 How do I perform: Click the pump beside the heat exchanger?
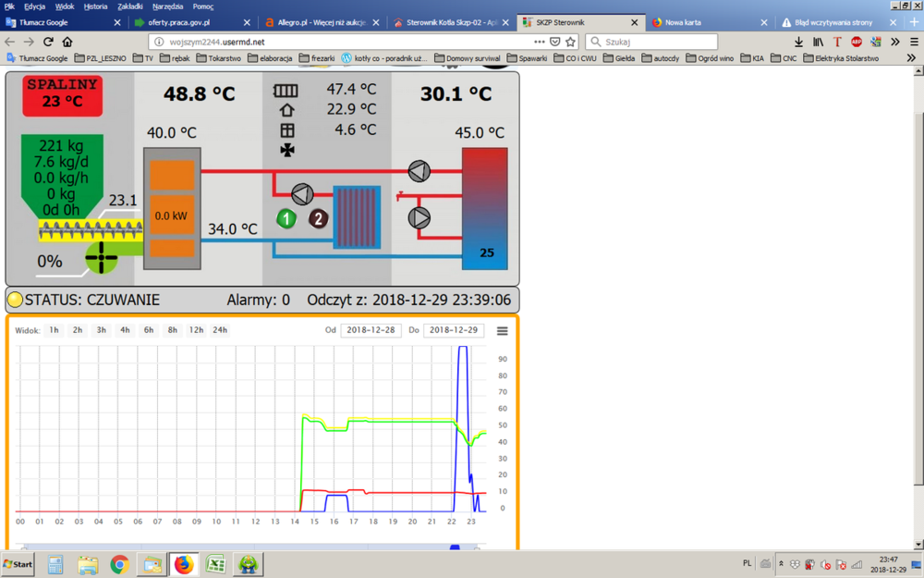pos(302,194)
